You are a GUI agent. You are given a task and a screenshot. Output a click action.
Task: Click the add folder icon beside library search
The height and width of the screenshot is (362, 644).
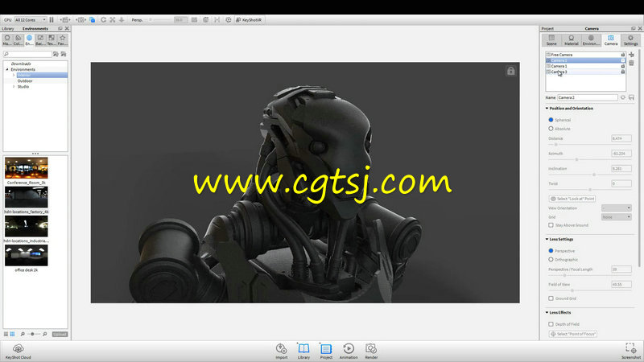coord(56,54)
